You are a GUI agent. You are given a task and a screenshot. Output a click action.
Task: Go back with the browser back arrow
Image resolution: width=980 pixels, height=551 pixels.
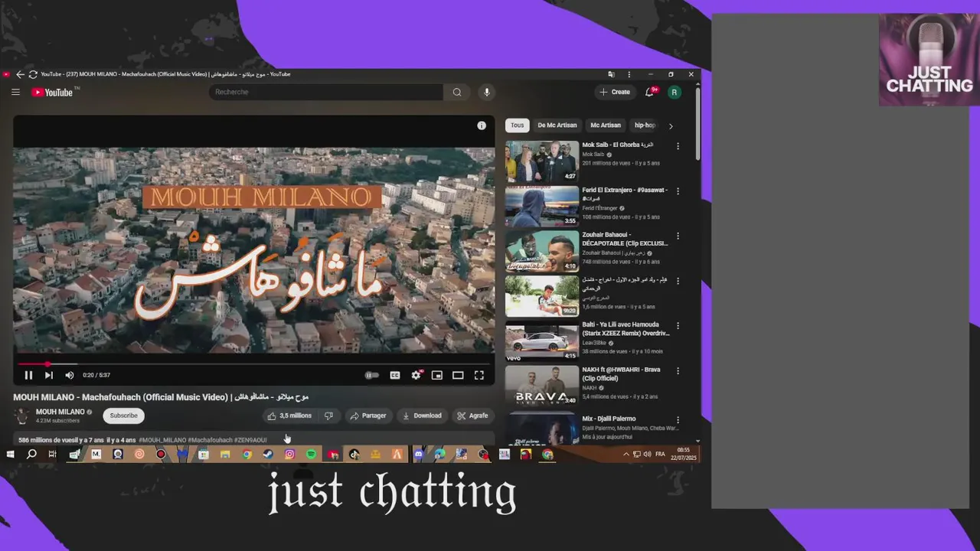pyautogui.click(x=20, y=74)
